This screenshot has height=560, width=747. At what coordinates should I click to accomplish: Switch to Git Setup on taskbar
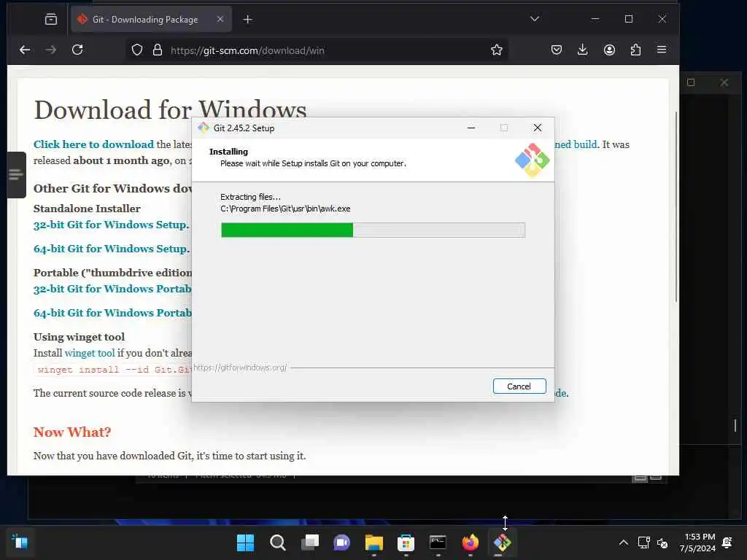click(x=502, y=542)
